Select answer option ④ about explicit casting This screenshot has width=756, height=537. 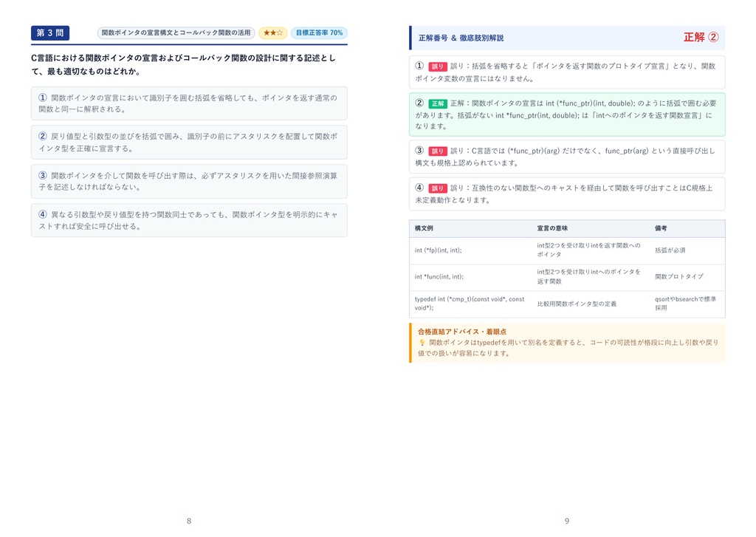pyautogui.click(x=189, y=220)
